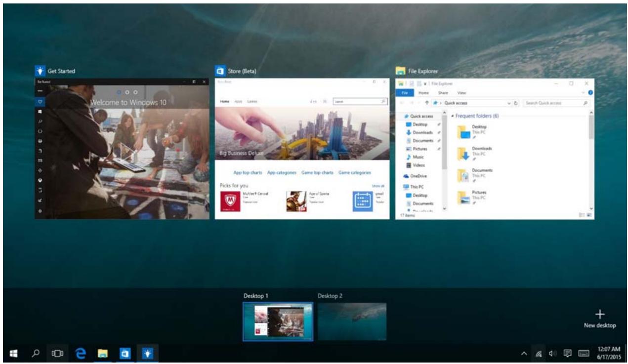Add a New desktop
The image size is (628, 364).
(599, 319)
